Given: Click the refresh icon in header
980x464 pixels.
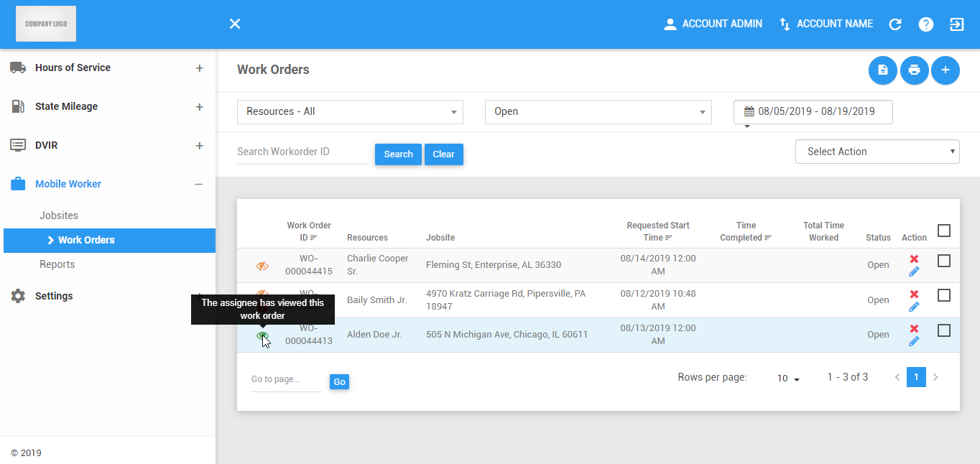Looking at the screenshot, I should pyautogui.click(x=895, y=24).
